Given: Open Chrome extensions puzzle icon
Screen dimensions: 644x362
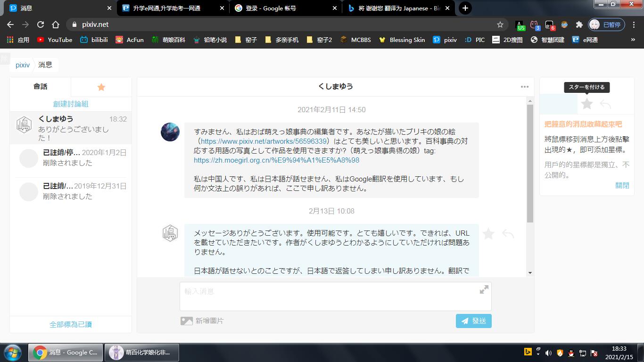Looking at the screenshot, I should pos(579,25).
